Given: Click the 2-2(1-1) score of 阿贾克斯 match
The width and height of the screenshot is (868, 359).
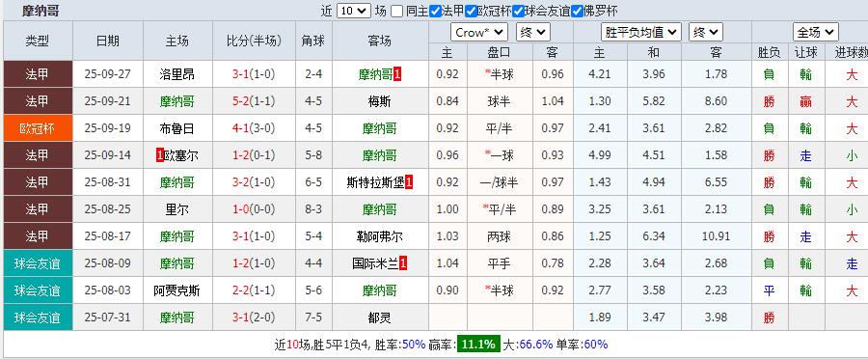Looking at the screenshot, I should click(254, 290).
